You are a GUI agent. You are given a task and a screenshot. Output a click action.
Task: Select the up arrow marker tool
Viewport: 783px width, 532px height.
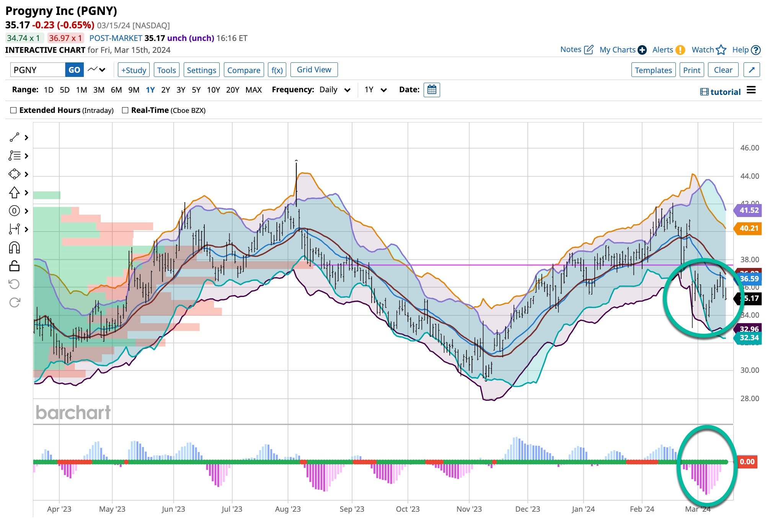pyautogui.click(x=14, y=192)
